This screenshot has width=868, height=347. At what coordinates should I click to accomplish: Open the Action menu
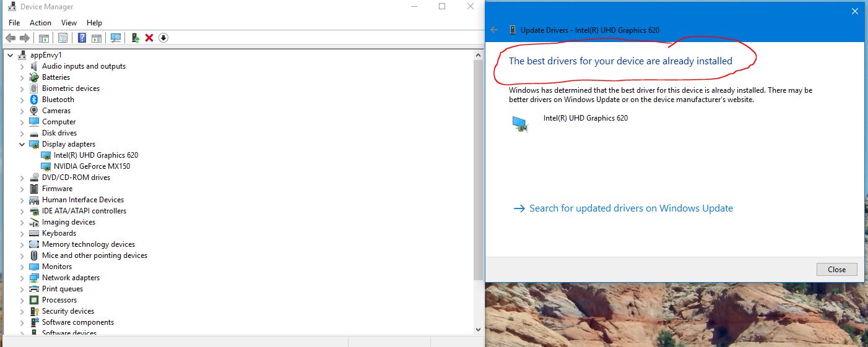(41, 23)
